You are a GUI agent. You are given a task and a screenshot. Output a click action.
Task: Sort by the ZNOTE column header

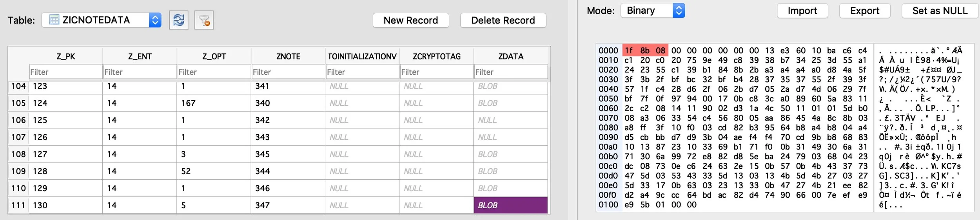click(288, 56)
